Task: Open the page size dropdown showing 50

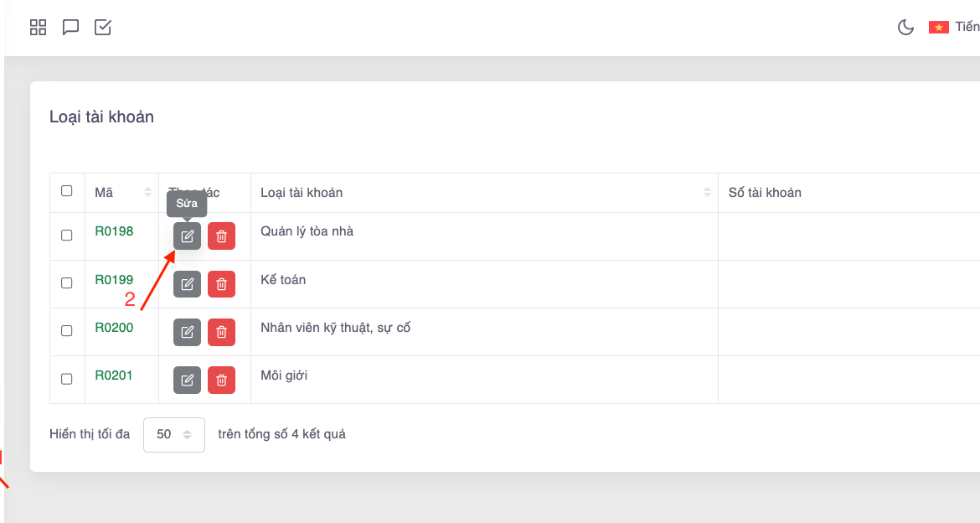Action: click(174, 435)
